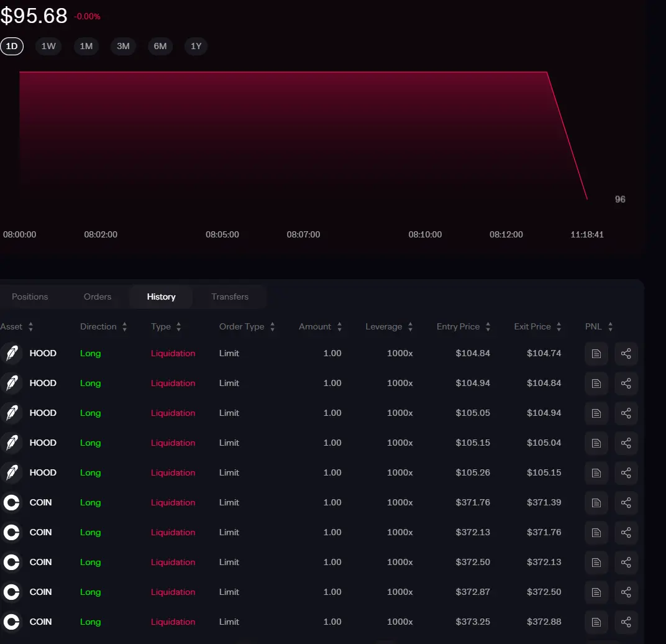Sort table by PNL column
The image size is (666, 644).
599,326
